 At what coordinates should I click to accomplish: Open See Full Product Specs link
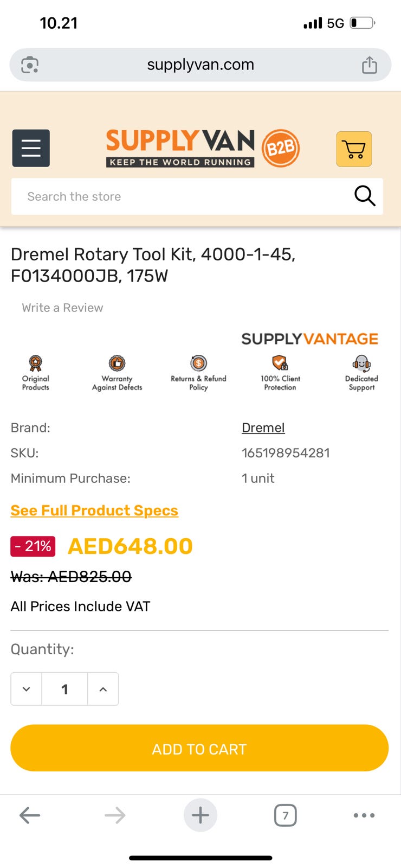tap(94, 510)
